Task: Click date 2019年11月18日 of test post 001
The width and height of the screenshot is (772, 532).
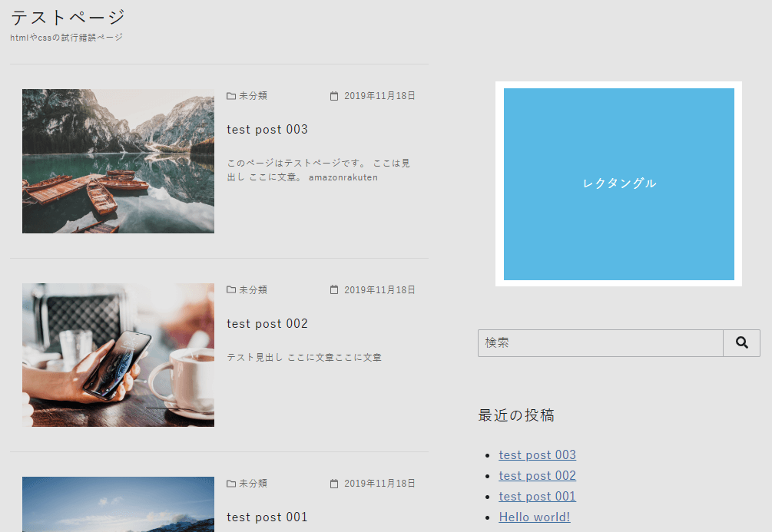Action: point(379,484)
